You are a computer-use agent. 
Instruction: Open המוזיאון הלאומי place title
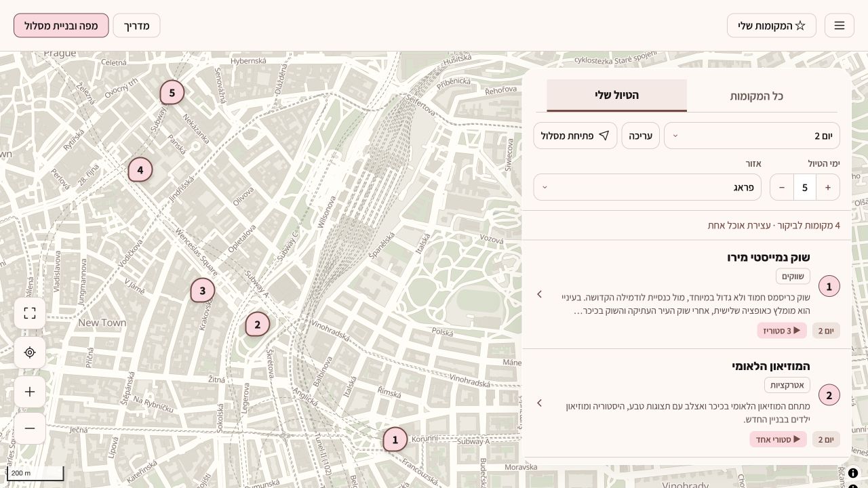pos(771,366)
